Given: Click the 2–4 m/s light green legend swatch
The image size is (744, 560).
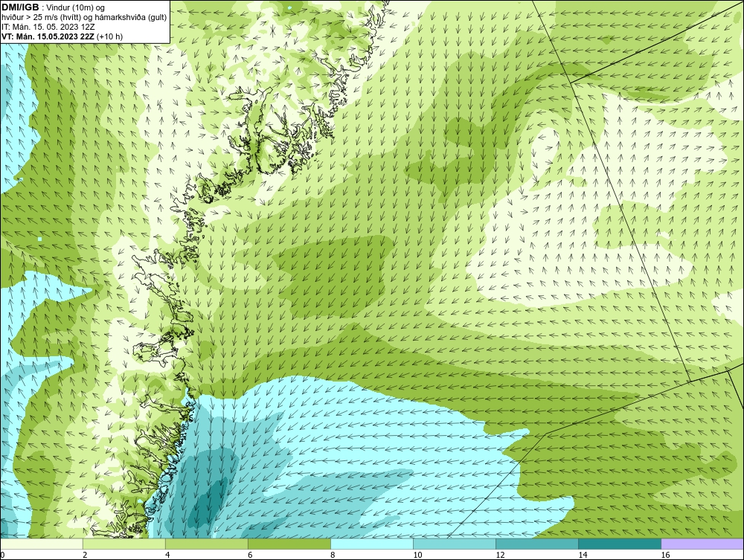Looking at the screenshot, I should point(124,544).
